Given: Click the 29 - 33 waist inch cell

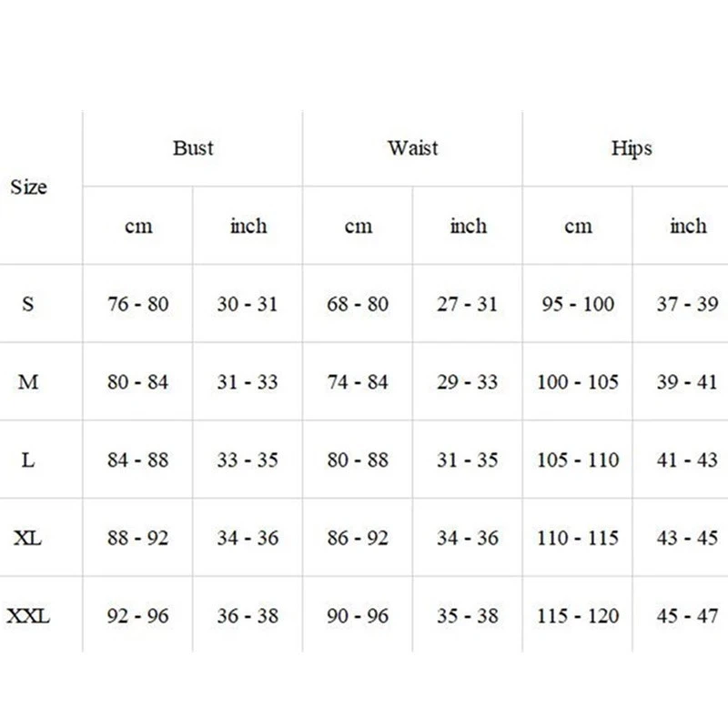Looking at the screenshot, I should 468,382.
